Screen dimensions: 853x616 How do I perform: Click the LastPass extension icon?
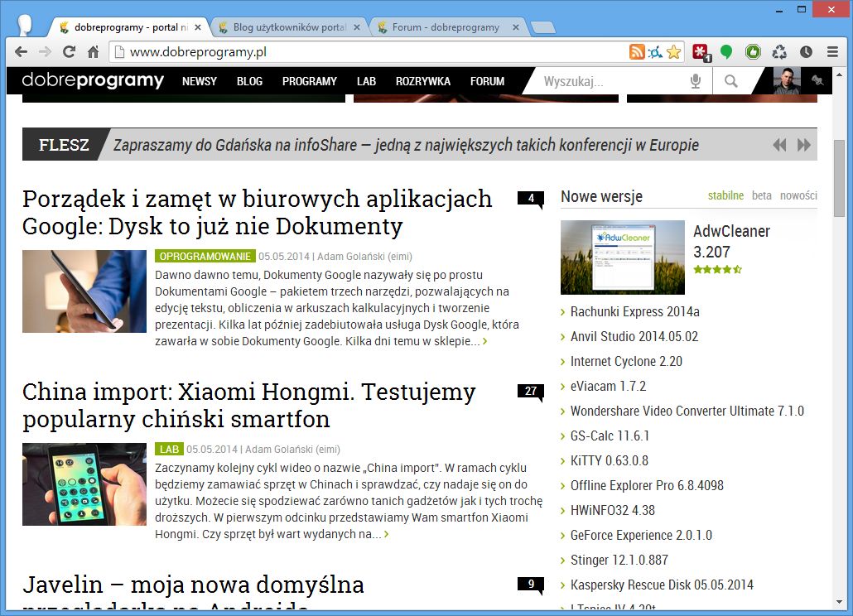coord(698,51)
